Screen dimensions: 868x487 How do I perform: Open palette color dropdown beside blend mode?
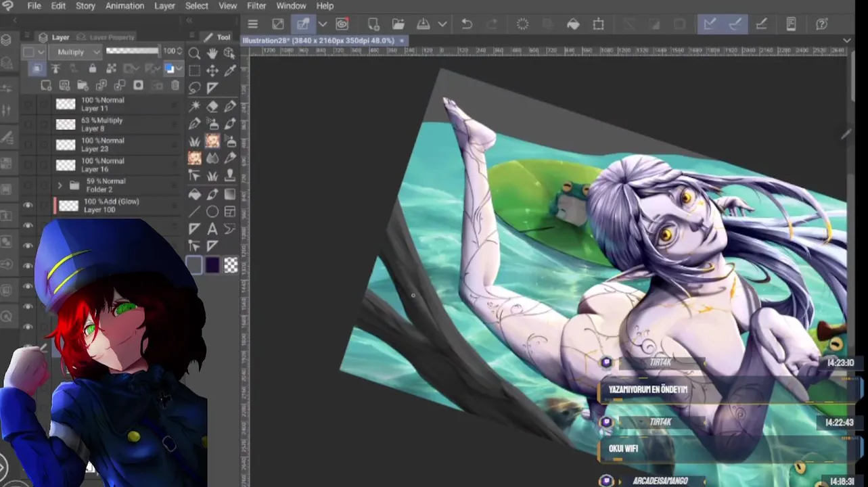pyautogui.click(x=32, y=52)
